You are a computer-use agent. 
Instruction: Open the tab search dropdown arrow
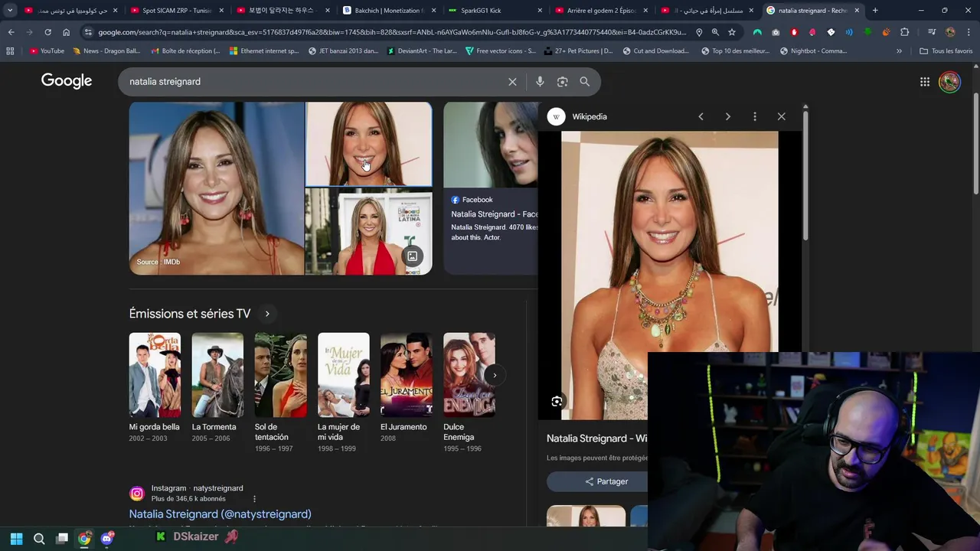(x=10, y=11)
